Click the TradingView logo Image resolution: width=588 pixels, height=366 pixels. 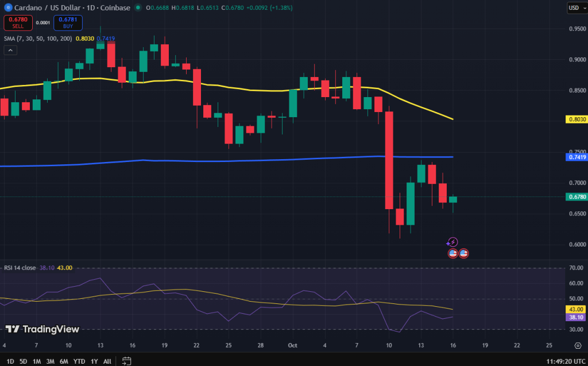[x=42, y=329]
